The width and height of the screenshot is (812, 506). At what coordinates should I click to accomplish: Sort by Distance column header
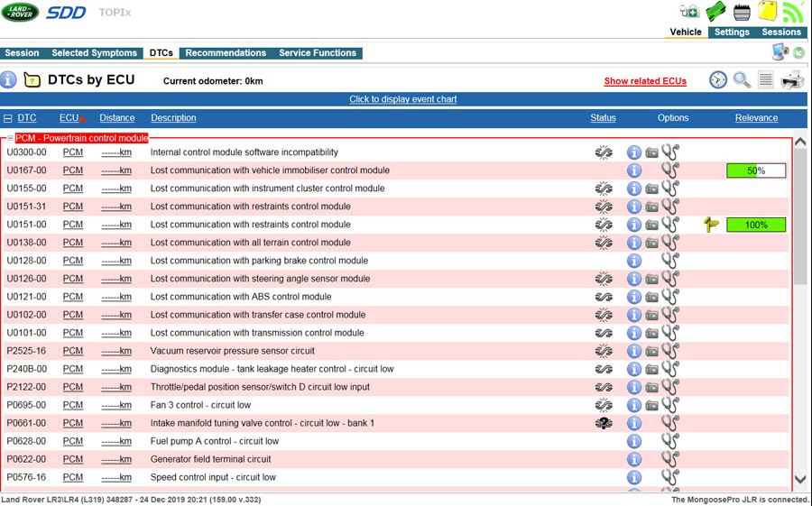(117, 117)
